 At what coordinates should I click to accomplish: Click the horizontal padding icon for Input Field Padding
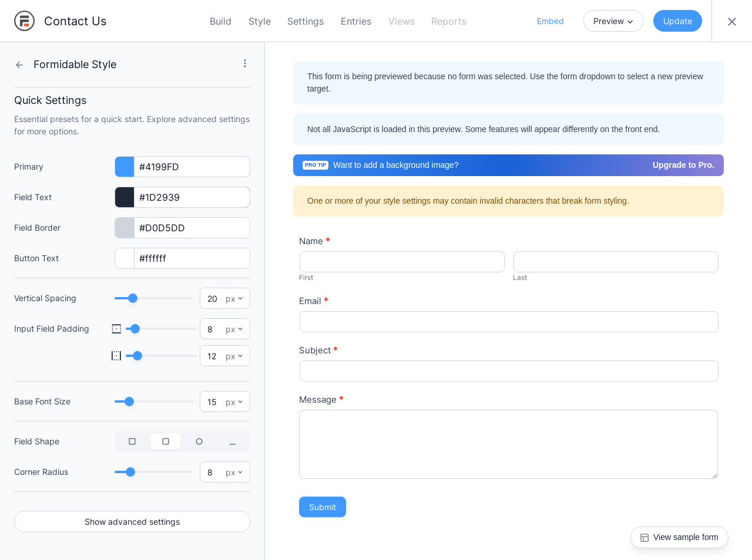click(116, 356)
